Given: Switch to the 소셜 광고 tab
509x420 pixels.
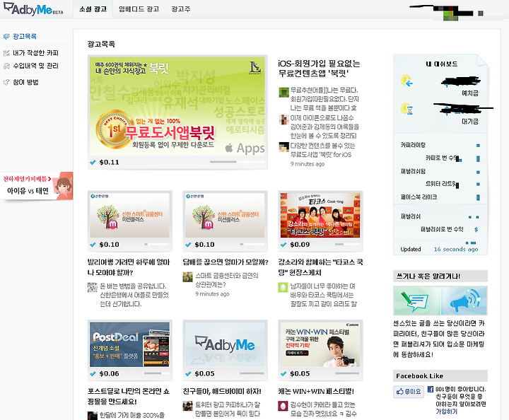Looking at the screenshot, I should tap(93, 9).
